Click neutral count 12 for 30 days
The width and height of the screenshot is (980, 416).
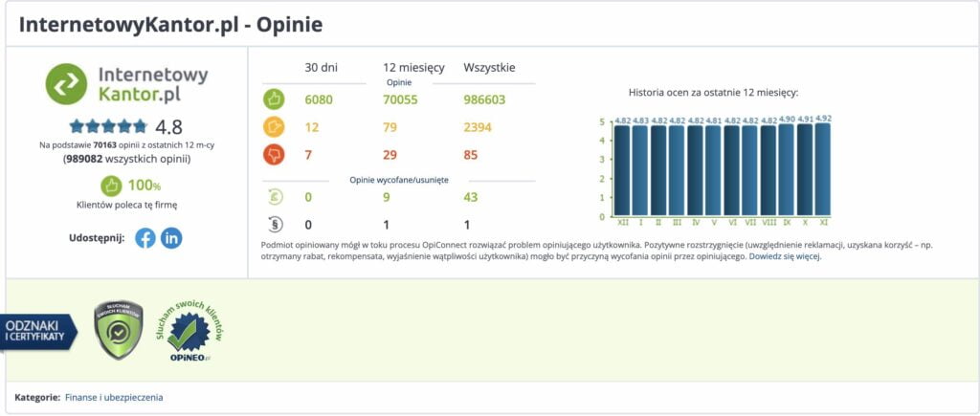point(312,127)
